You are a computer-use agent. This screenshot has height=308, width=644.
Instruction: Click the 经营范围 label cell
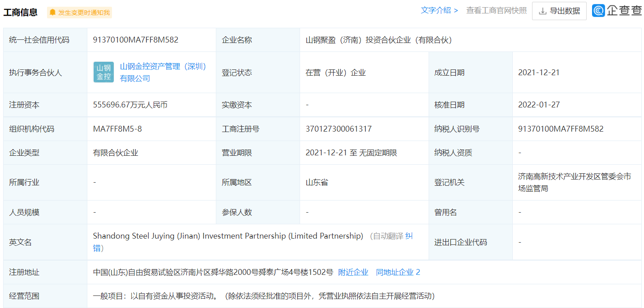point(45,296)
